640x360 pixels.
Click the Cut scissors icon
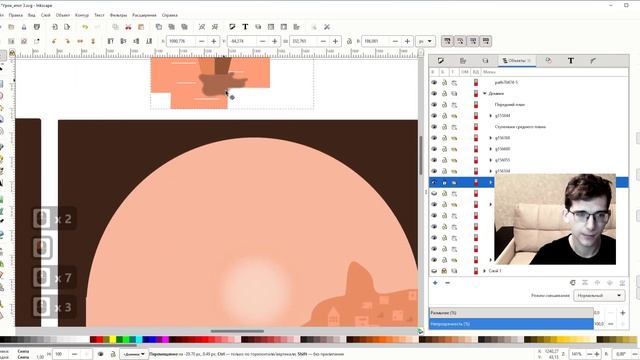[x=128, y=27]
